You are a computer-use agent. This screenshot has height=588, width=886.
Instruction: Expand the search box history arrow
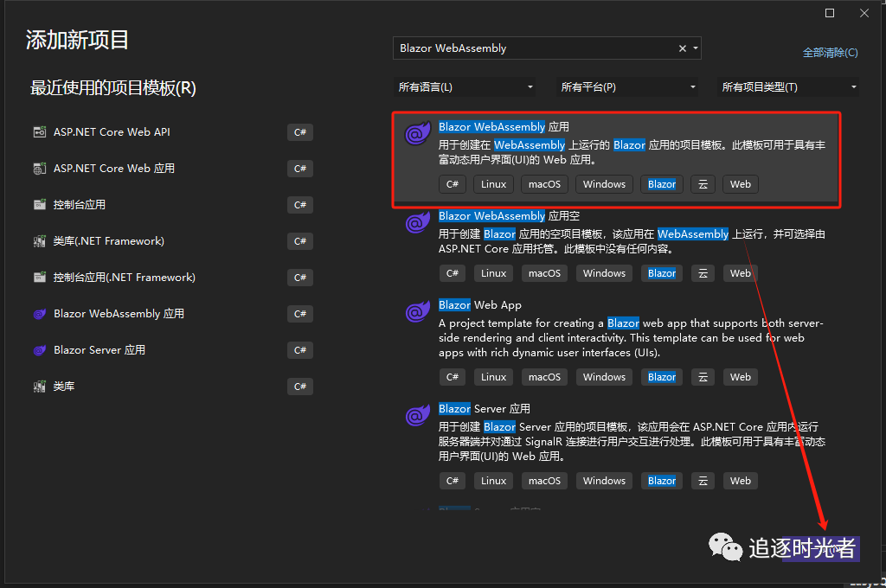pyautogui.click(x=695, y=48)
